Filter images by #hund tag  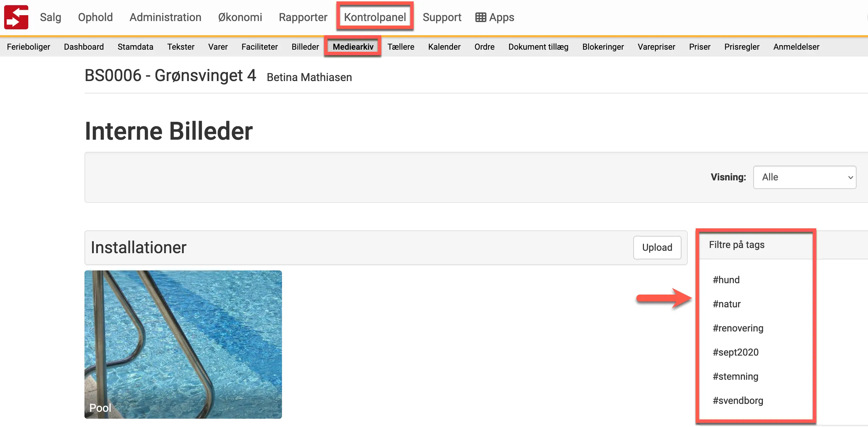[x=724, y=280]
